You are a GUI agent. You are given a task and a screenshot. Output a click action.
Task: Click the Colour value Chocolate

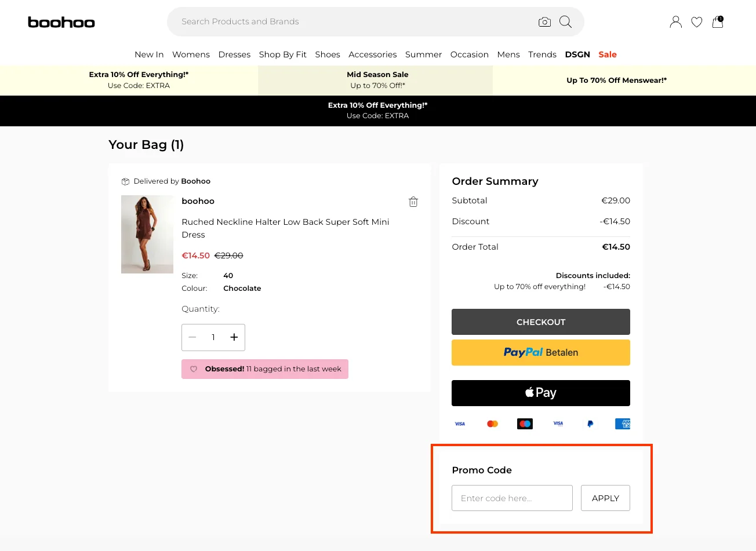click(242, 289)
